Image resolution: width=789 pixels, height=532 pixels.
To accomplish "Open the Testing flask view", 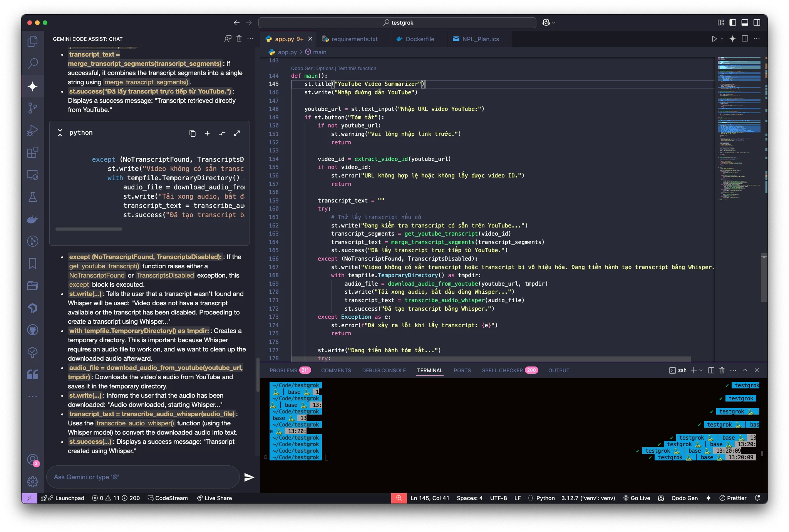I will point(33,197).
